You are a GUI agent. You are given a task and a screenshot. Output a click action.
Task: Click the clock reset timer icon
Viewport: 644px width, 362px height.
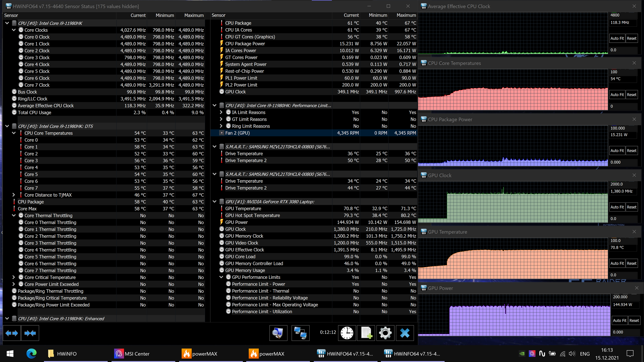coord(347,333)
